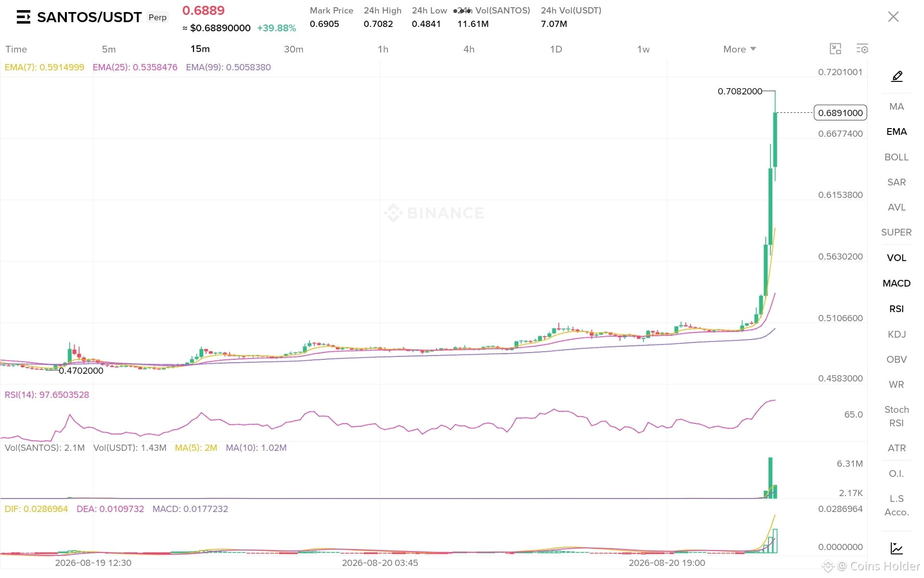Click the 2026-08-20 03:45 time axis label
Screen dimensions: 924x578
[x=380, y=563]
